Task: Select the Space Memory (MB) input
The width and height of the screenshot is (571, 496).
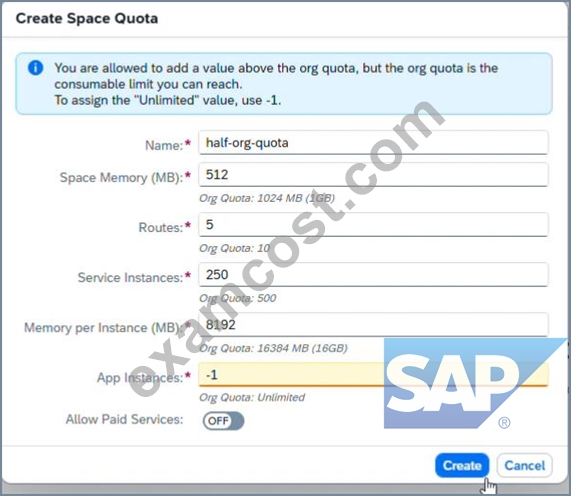Action: tap(373, 175)
